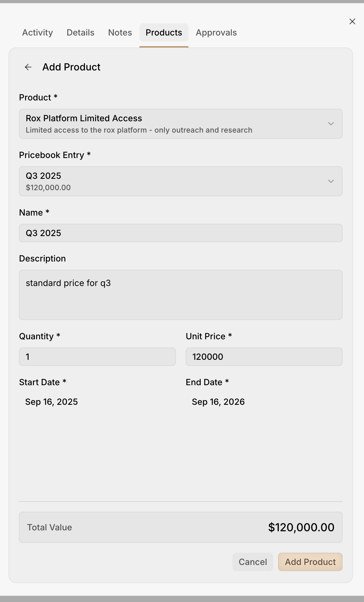The height and width of the screenshot is (602, 364).
Task: Click the chevron arrow in the Product field
Action: [x=331, y=124]
